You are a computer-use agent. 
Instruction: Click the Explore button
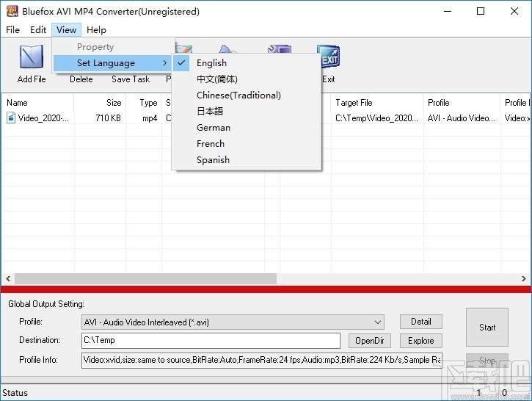click(x=421, y=341)
